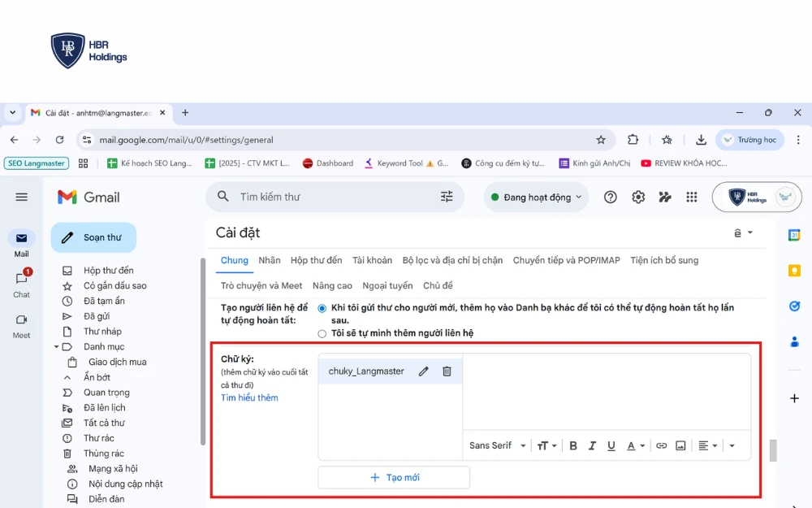
Task: Show search options filter icon
Action: tap(447, 197)
